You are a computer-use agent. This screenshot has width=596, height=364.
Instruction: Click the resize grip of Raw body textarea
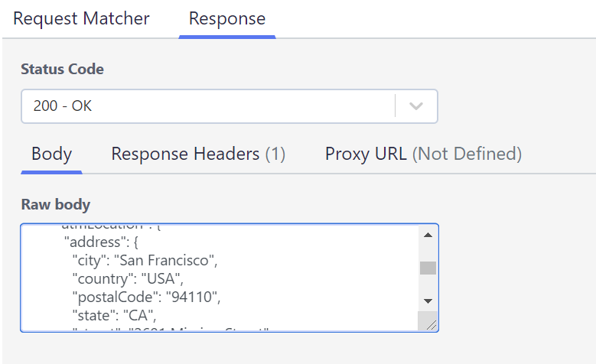coord(431,324)
